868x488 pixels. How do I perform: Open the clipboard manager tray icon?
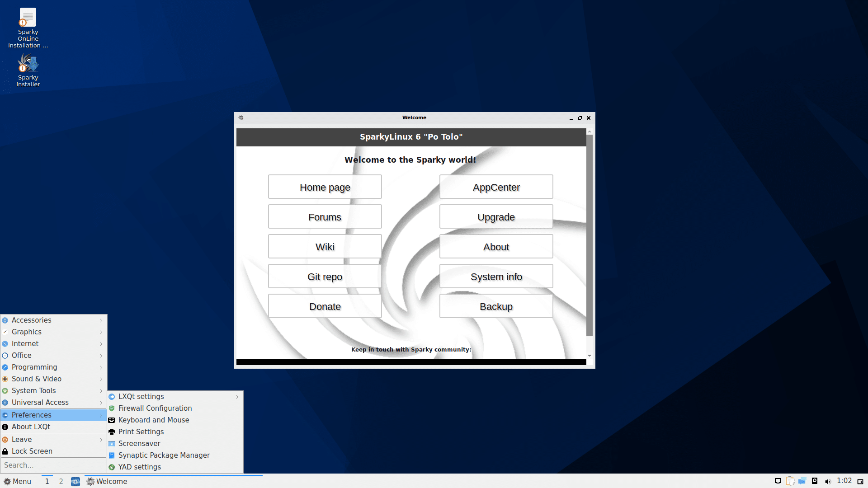pos(790,481)
